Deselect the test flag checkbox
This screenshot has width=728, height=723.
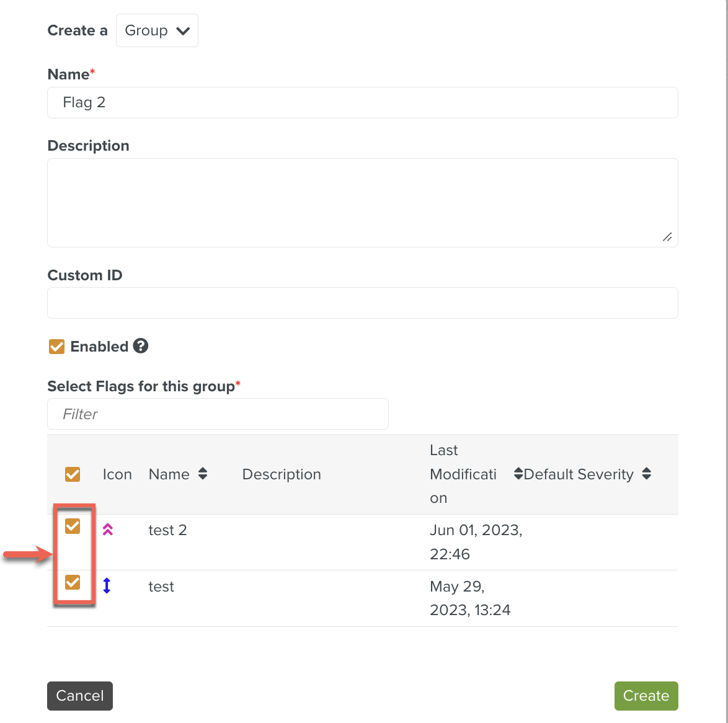pyautogui.click(x=73, y=582)
